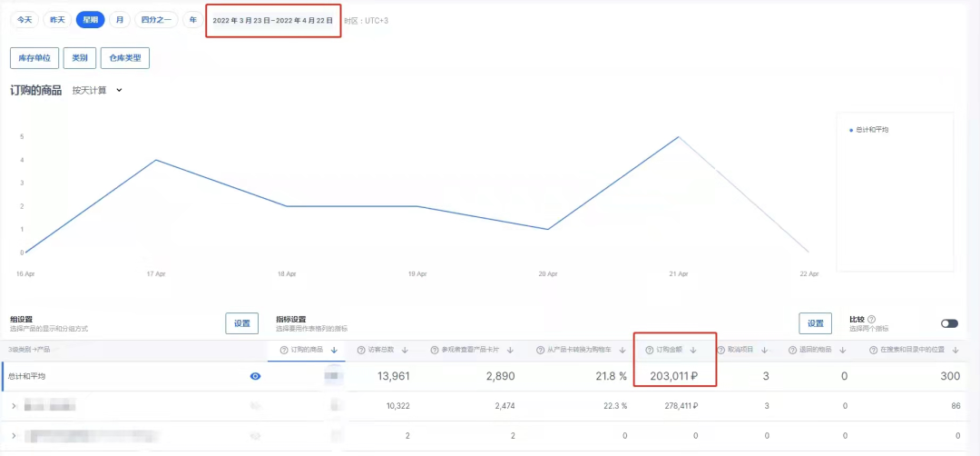Sort by 参观者查看产品卡片 column arrow

(x=510, y=350)
